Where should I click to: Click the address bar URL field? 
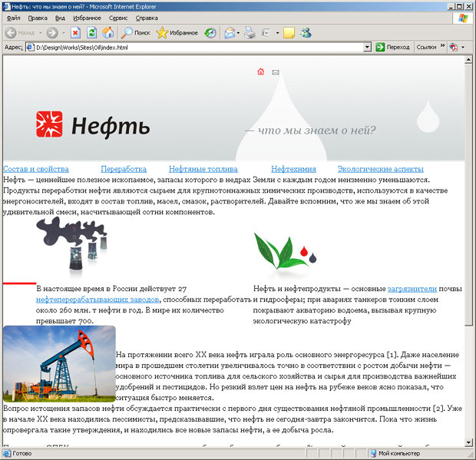click(x=199, y=48)
